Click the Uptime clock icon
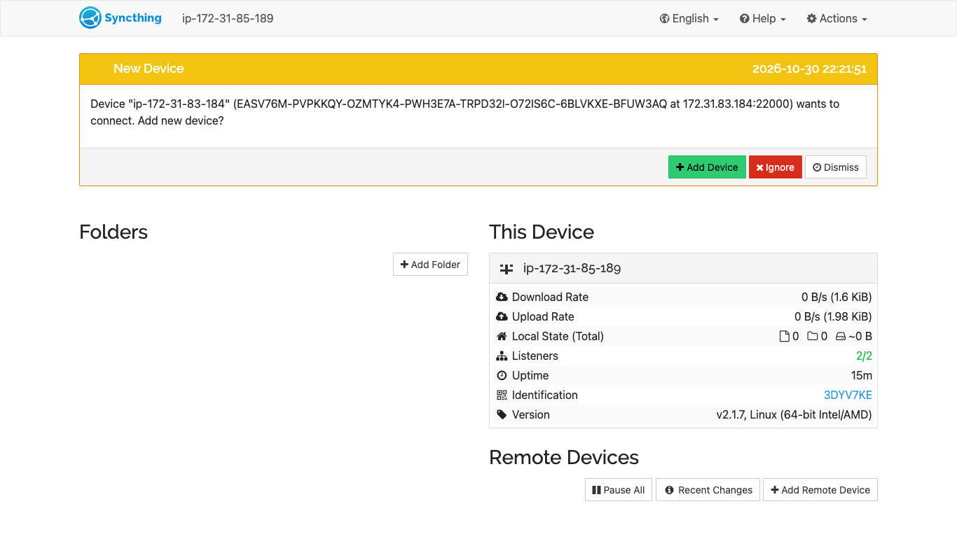The image size is (957, 560). coord(502,375)
